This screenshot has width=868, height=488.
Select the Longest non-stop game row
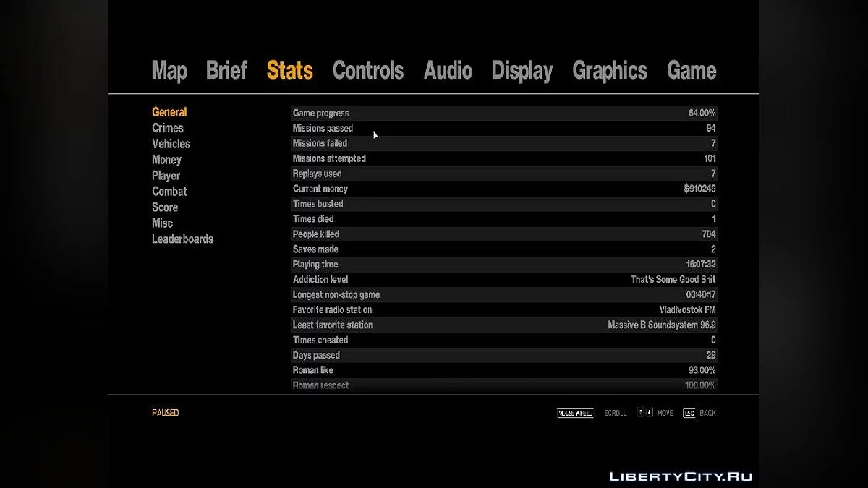coord(504,295)
